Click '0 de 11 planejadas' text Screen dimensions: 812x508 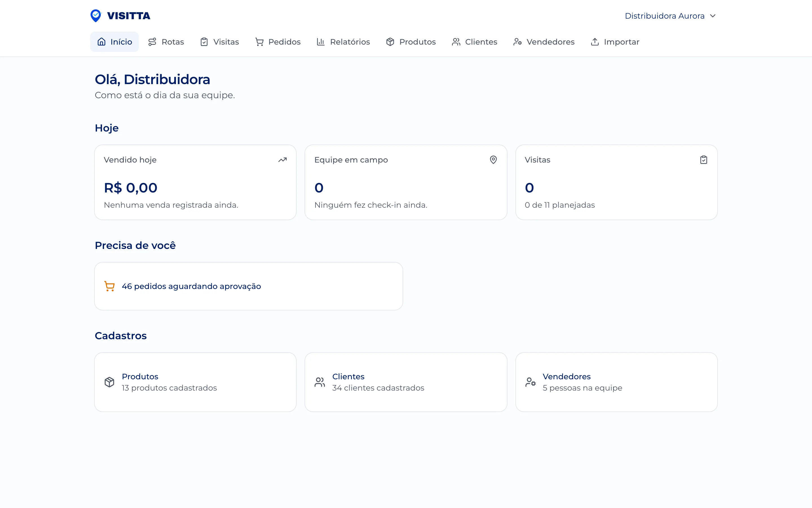point(560,205)
